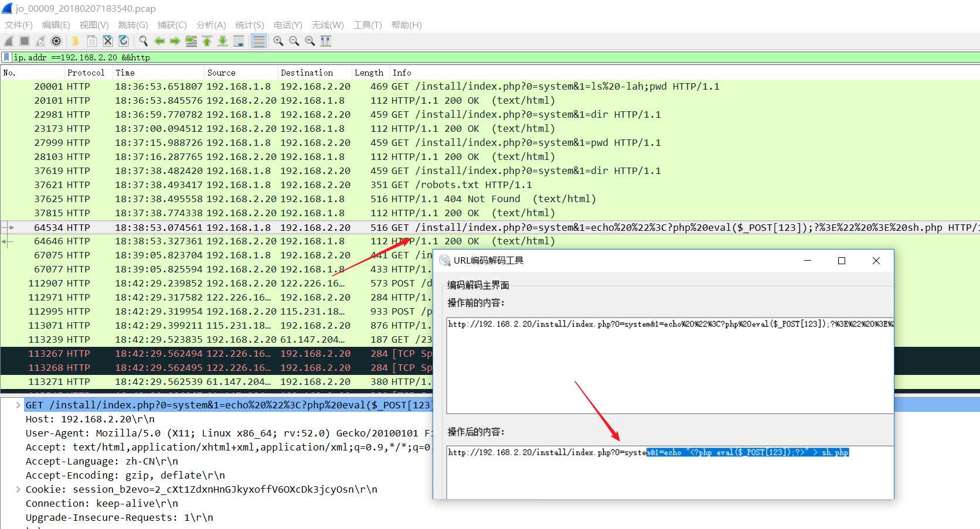
Task: Click the 操作后的内容 decoded output box
Action: pyautogui.click(x=670, y=472)
